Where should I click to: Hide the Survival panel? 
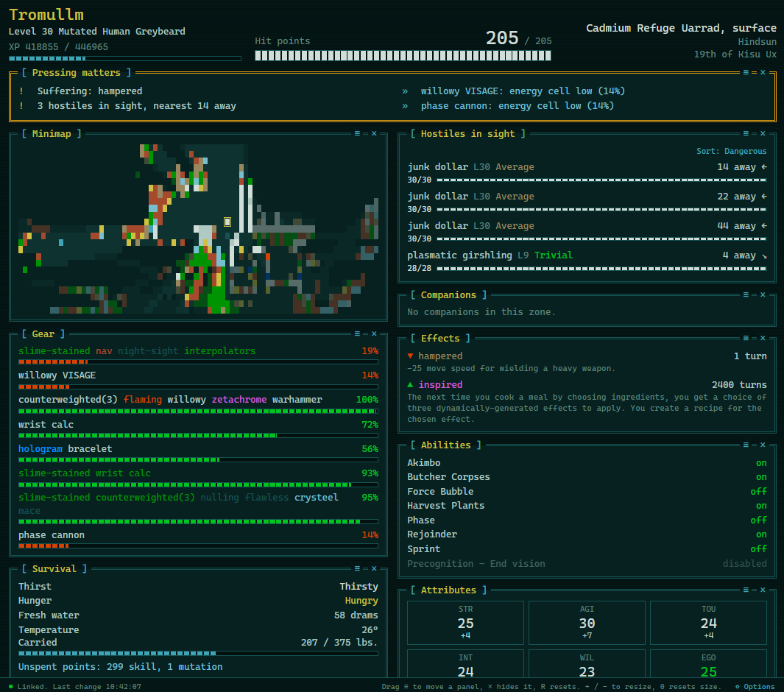pos(374,568)
